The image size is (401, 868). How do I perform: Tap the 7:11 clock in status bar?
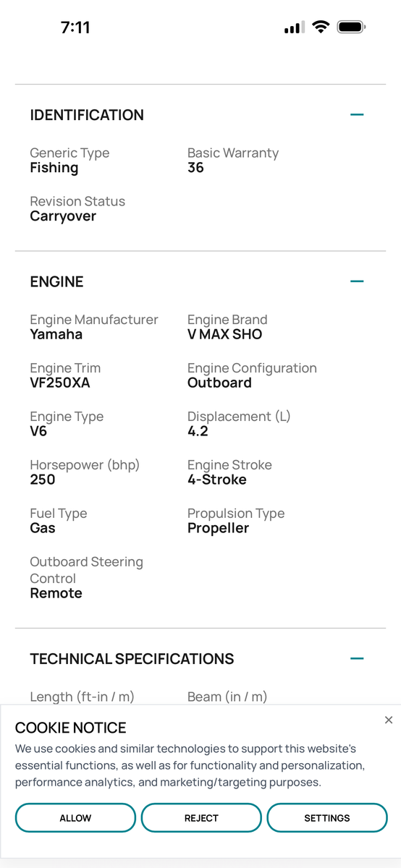pyautogui.click(x=75, y=27)
